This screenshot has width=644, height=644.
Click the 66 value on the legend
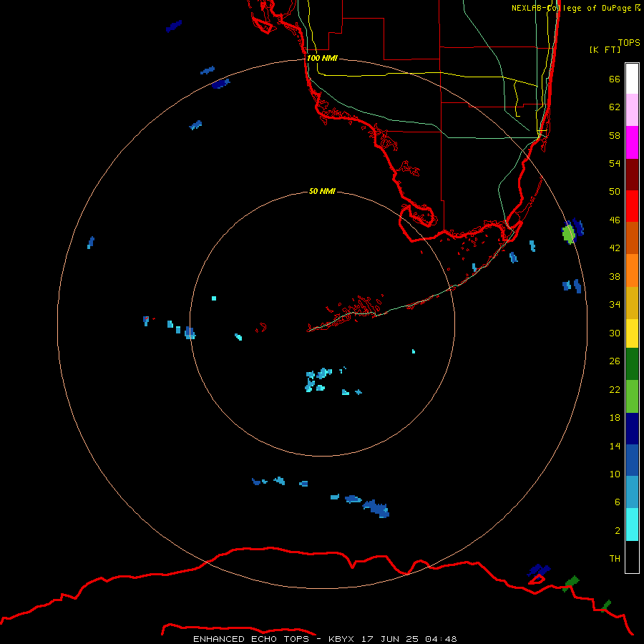tap(615, 79)
